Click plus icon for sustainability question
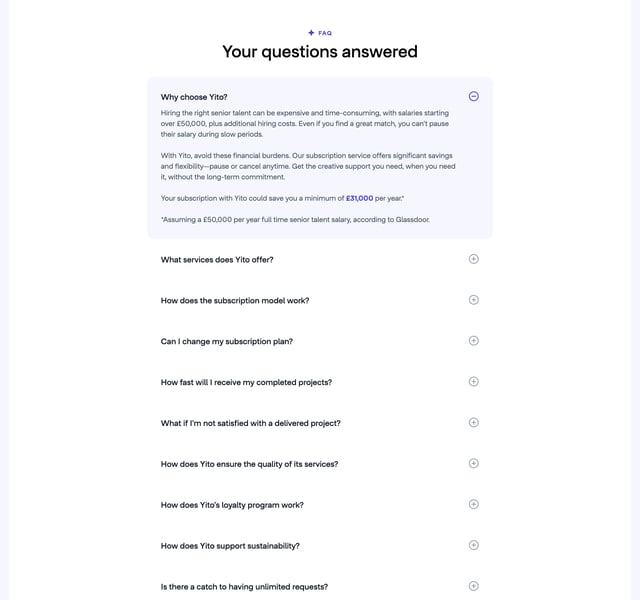This screenshot has width=640, height=600. [474, 546]
